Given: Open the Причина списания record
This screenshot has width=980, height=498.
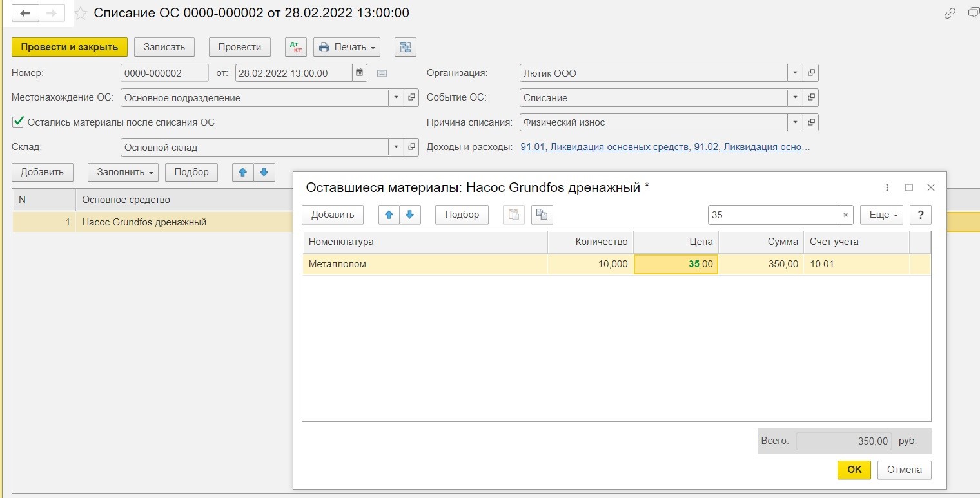Looking at the screenshot, I should (x=811, y=122).
